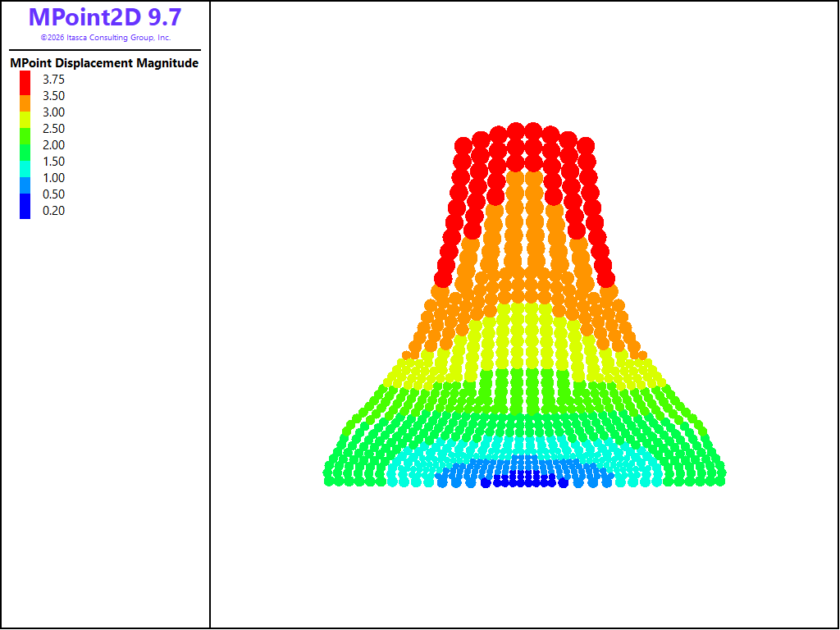Click the MPoint2D 9.7 title text
Image resolution: width=840 pixels, height=630 pixels.
[x=105, y=17]
